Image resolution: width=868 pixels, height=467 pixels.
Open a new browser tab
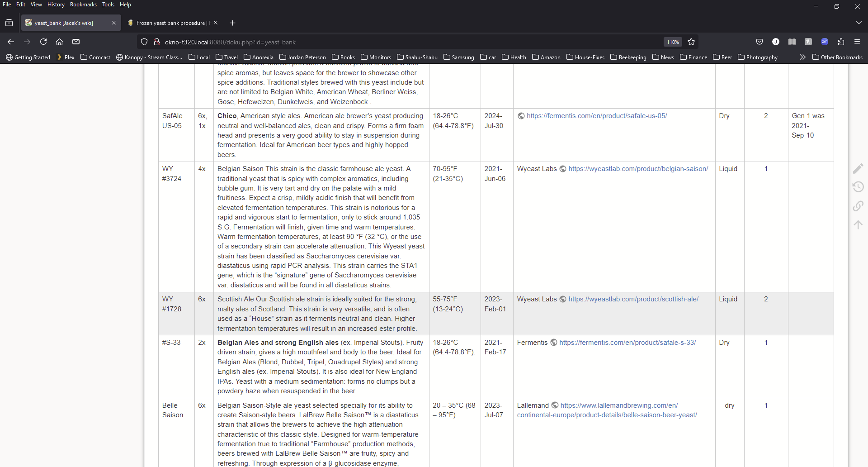tap(232, 23)
